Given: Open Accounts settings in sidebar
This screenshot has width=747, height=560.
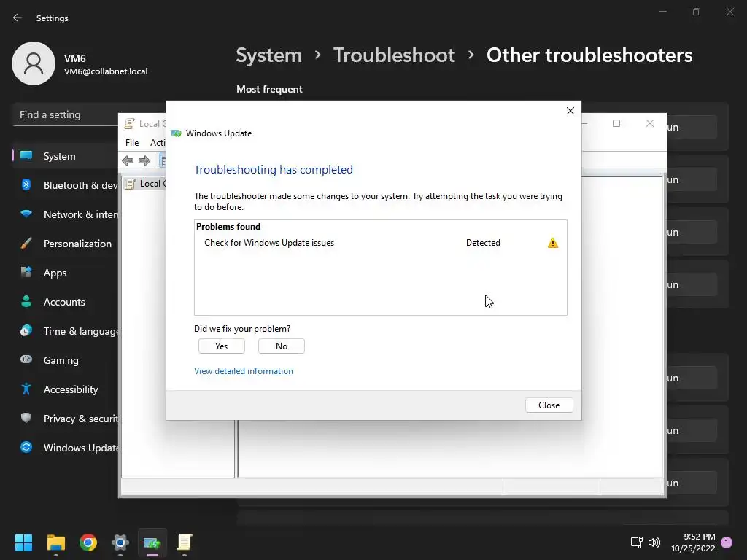Looking at the screenshot, I should (65, 302).
